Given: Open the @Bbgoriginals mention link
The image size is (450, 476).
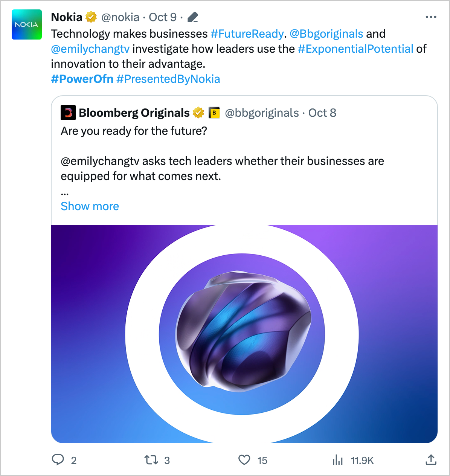Looking at the screenshot, I should click(x=326, y=34).
